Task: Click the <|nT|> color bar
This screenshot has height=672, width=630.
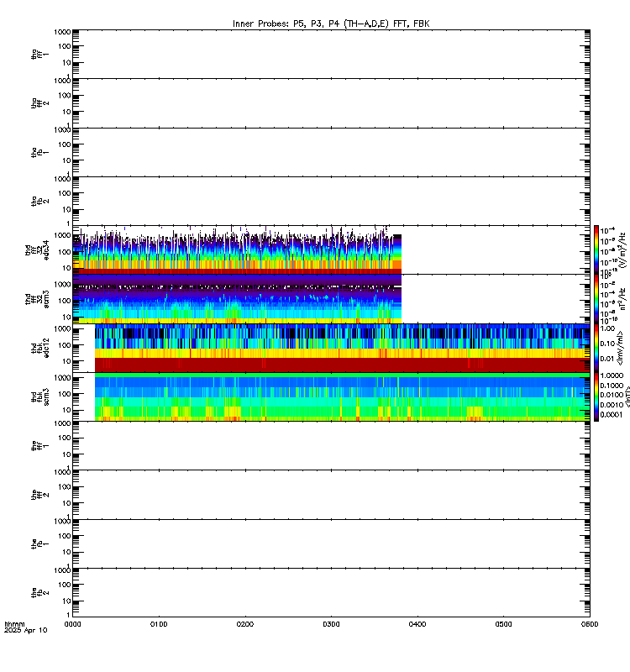Action: [596, 396]
